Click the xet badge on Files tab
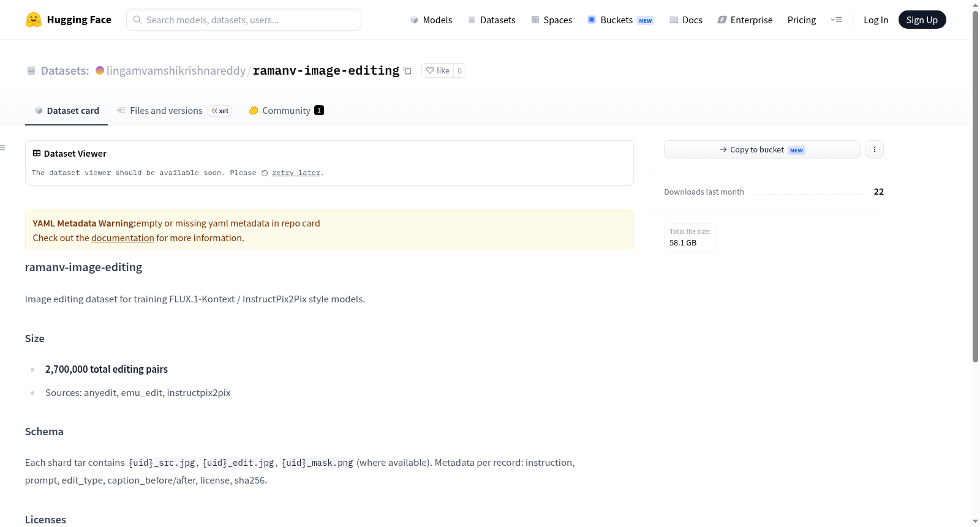Viewport: 980px width, 527px height. click(220, 111)
